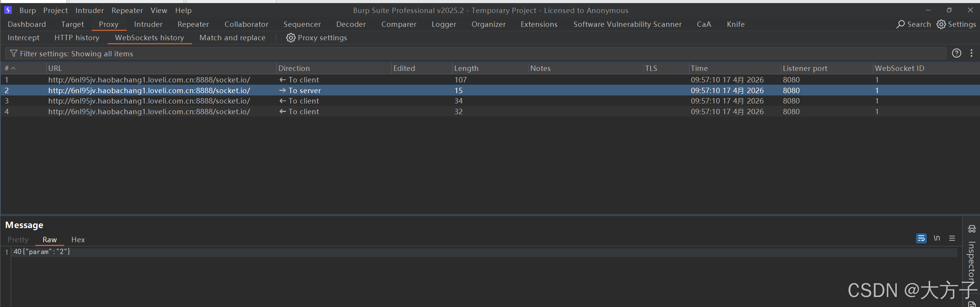
Task: Sort by the # column header
Action: (x=23, y=68)
